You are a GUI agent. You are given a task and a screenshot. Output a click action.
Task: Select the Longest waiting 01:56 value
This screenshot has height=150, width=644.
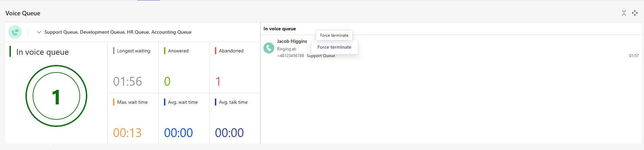(x=127, y=82)
